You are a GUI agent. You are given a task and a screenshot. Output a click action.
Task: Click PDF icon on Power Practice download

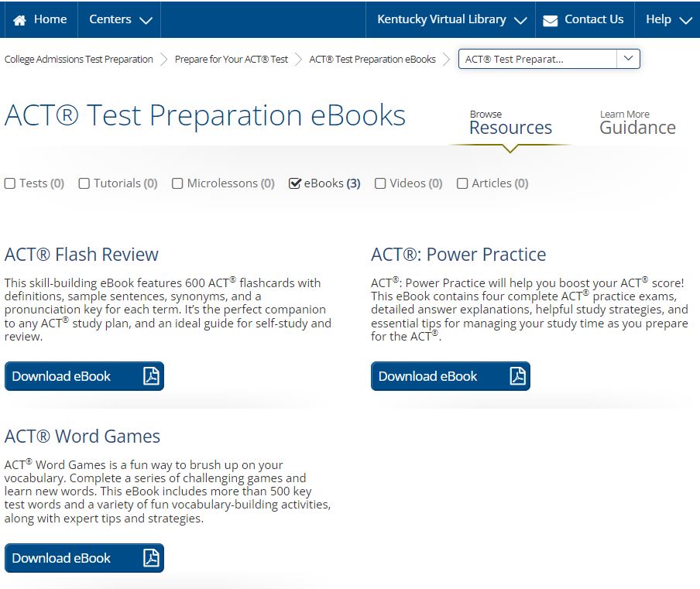(x=517, y=376)
